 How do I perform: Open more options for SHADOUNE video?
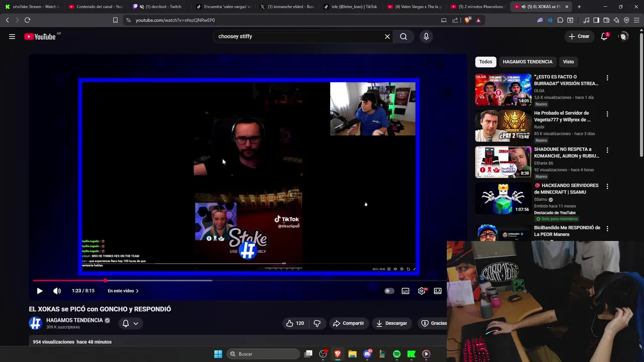(x=607, y=150)
